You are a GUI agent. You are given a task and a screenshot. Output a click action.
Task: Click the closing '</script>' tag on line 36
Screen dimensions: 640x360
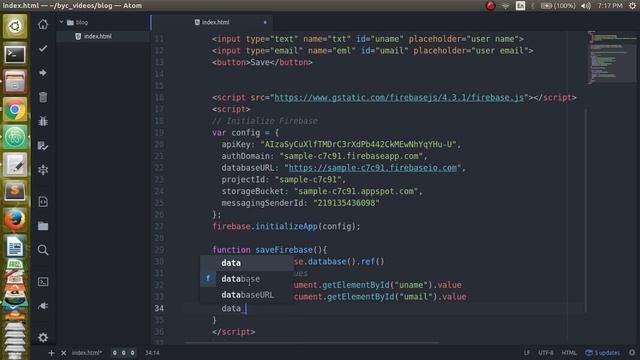(x=233, y=332)
